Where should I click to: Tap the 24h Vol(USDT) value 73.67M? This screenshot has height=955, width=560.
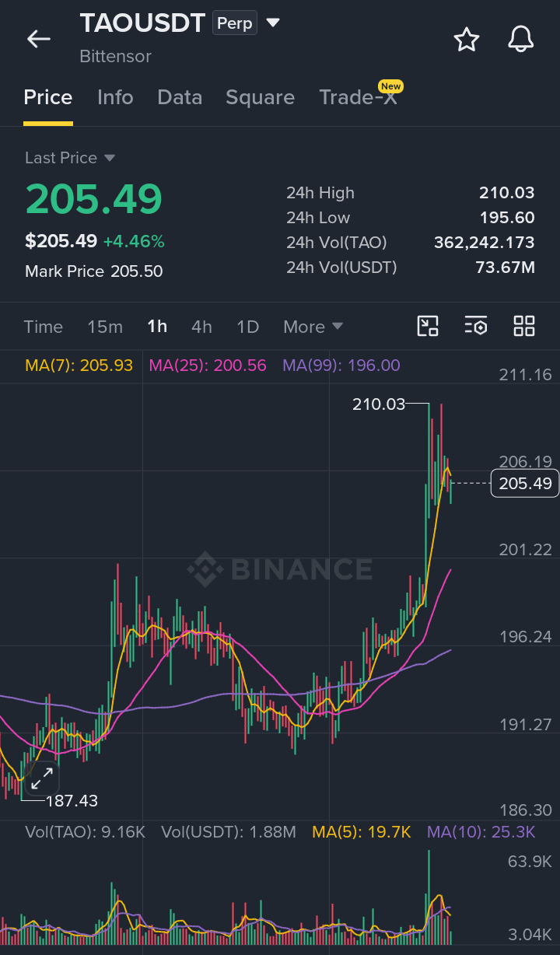[x=506, y=268]
